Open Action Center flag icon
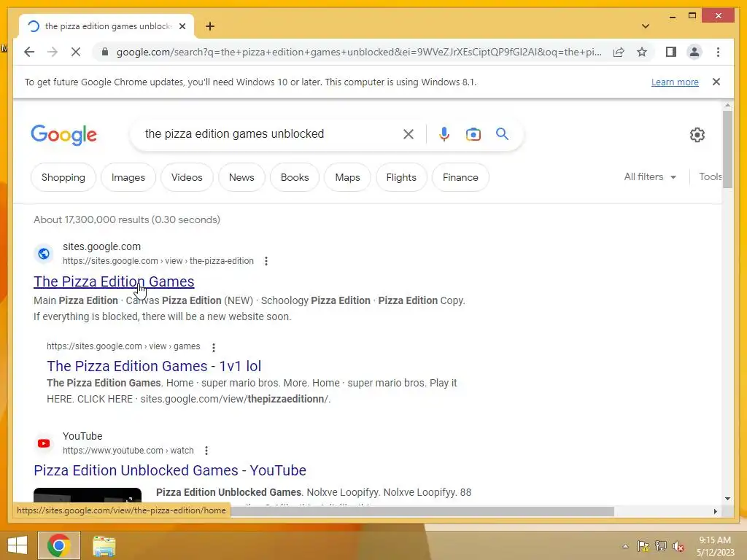This screenshot has height=560, width=747. coord(643,546)
